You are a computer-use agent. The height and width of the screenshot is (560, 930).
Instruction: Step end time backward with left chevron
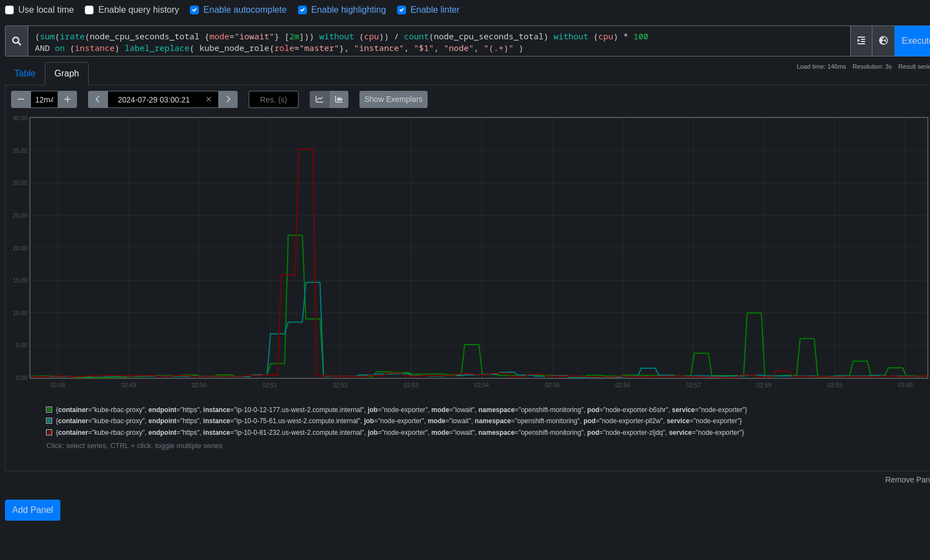98,100
